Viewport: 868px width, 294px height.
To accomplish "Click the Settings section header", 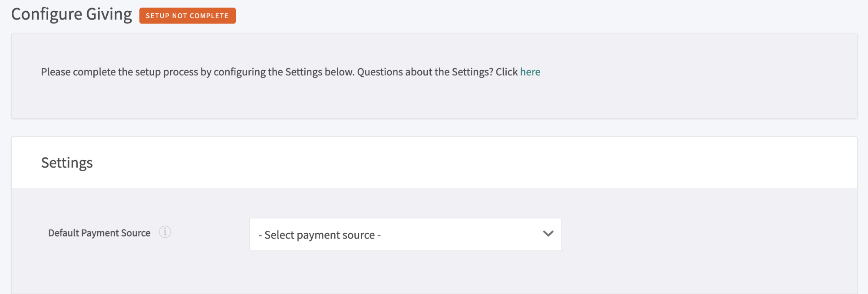I will click(x=67, y=163).
